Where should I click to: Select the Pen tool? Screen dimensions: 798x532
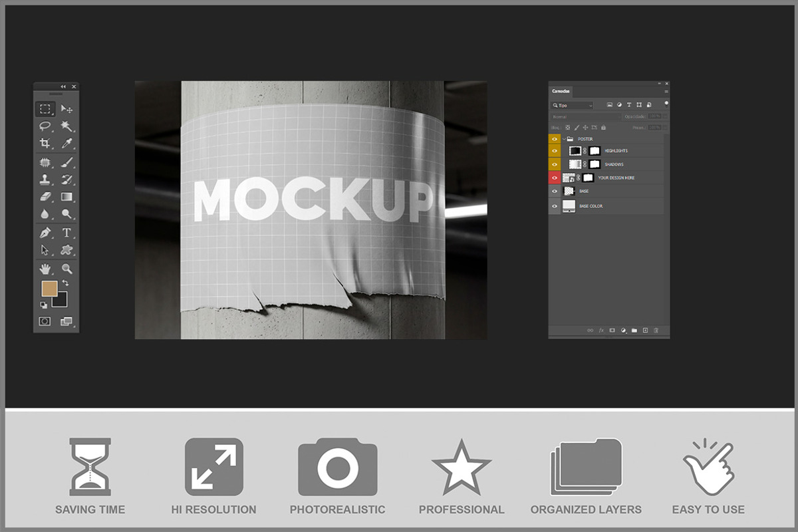pos(45,233)
